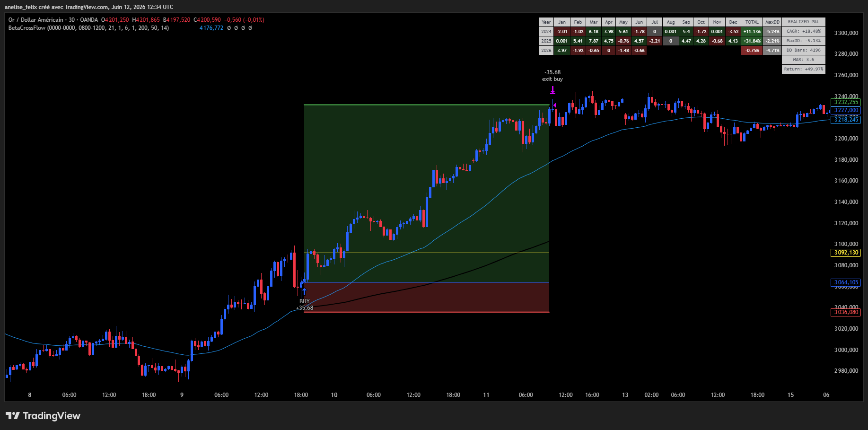Click the Jun month column header
The image size is (868, 430).
pyautogui.click(x=639, y=22)
